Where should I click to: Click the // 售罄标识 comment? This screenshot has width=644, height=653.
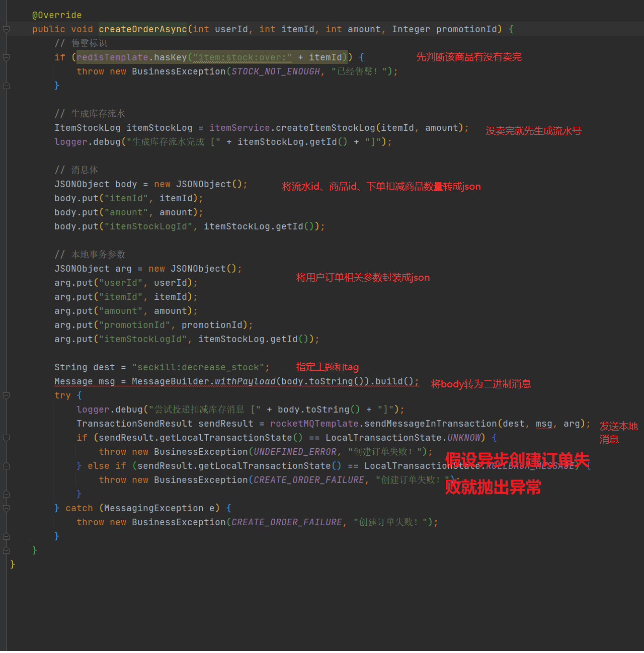[x=81, y=43]
